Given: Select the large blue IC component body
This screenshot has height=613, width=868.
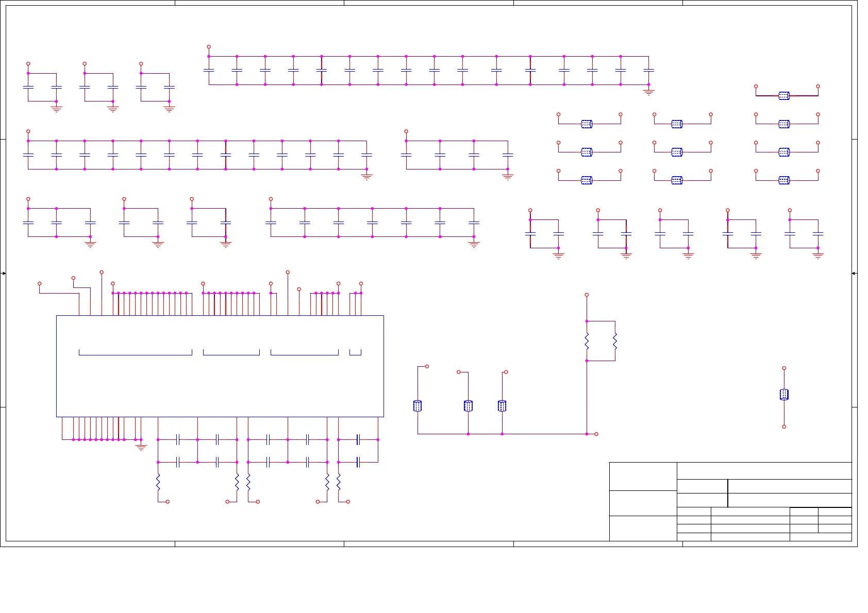Looking at the screenshot, I should 220,366.
